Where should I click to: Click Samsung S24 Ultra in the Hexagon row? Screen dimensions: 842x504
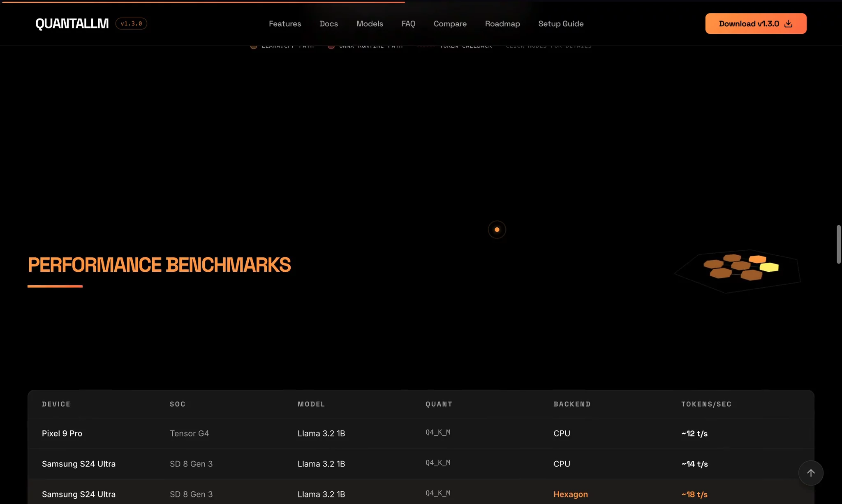point(79,494)
